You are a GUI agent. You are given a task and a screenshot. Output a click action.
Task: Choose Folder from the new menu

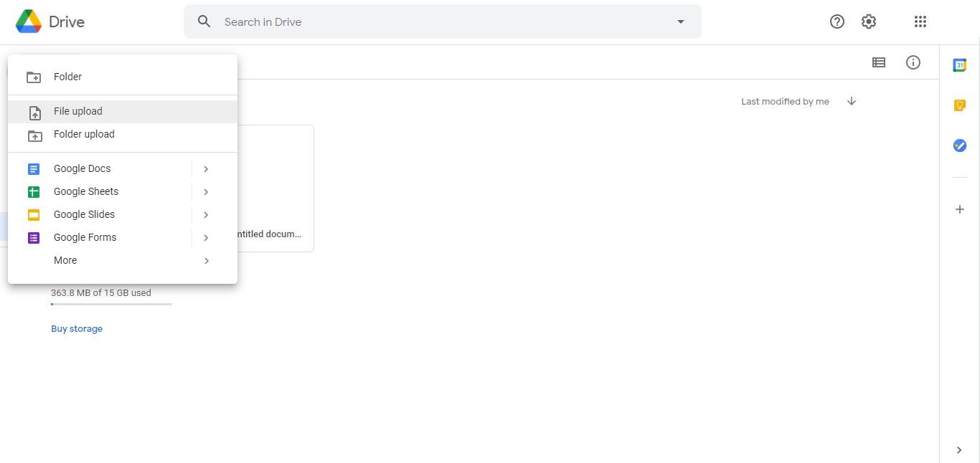coord(123,77)
